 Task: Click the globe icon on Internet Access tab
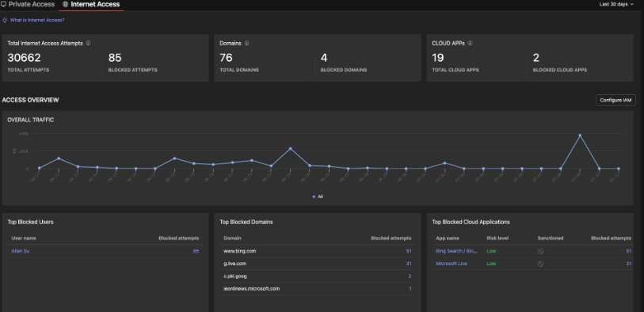[x=66, y=4]
